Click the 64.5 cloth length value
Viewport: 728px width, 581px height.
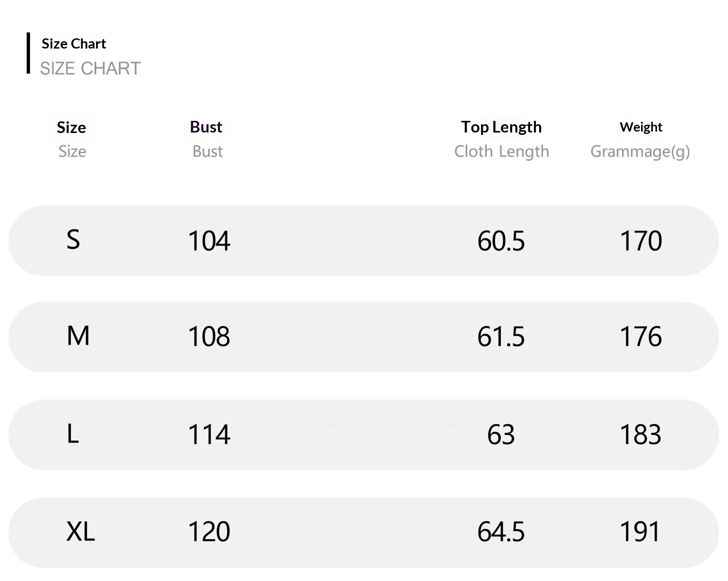(x=501, y=531)
